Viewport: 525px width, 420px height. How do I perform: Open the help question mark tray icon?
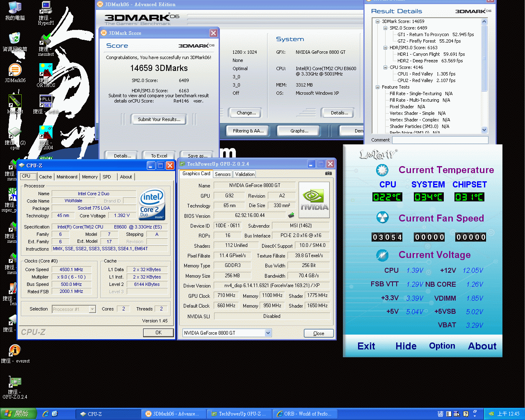point(466,414)
